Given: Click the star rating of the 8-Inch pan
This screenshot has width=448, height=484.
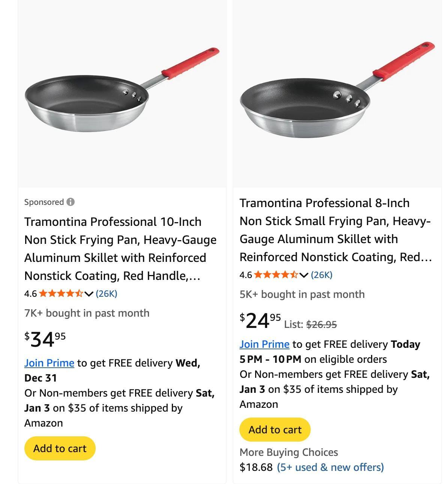Looking at the screenshot, I should 276,275.
